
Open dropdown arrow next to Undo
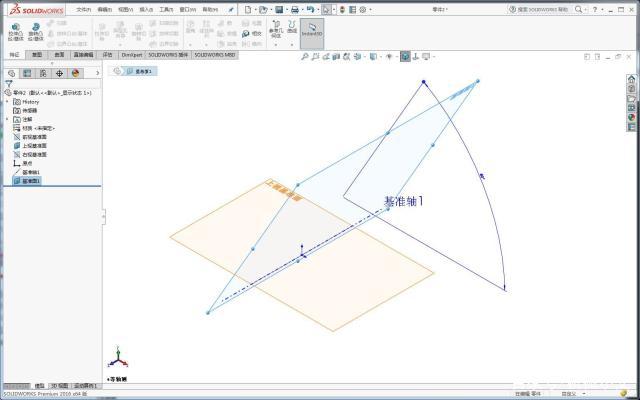pyautogui.click(x=317, y=9)
